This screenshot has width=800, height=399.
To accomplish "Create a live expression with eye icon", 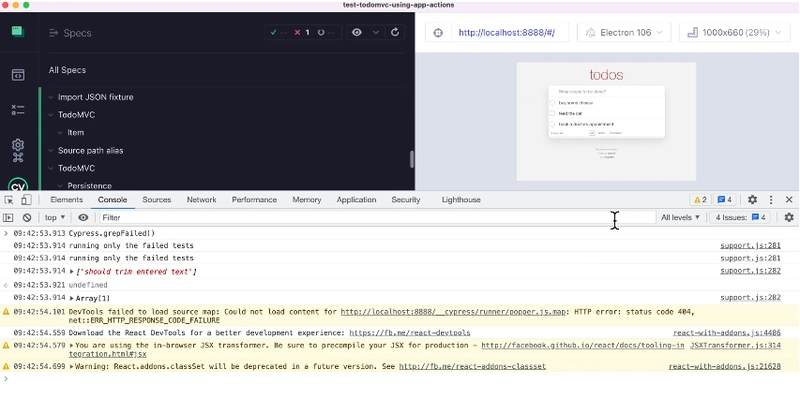I will coord(83,218).
